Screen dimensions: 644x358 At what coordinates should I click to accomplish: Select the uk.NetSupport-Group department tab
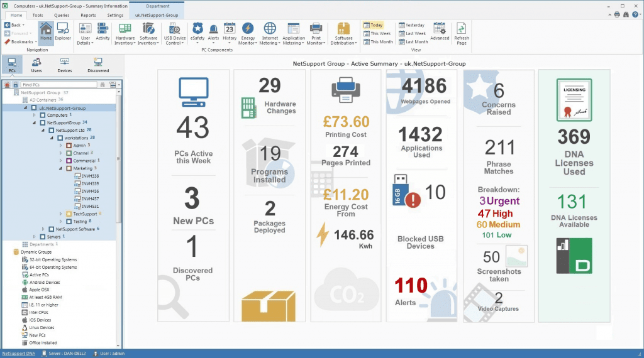coord(157,15)
